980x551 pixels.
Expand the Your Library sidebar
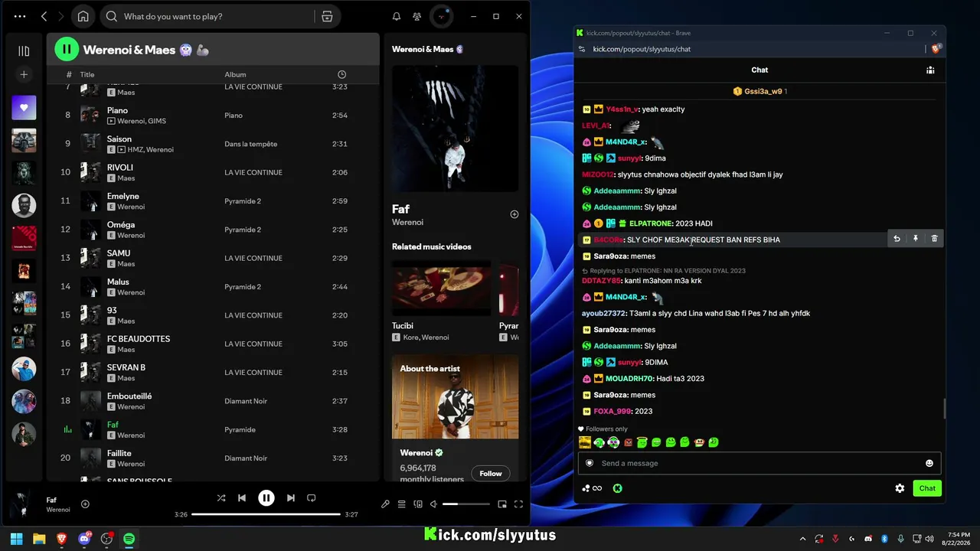pos(24,51)
